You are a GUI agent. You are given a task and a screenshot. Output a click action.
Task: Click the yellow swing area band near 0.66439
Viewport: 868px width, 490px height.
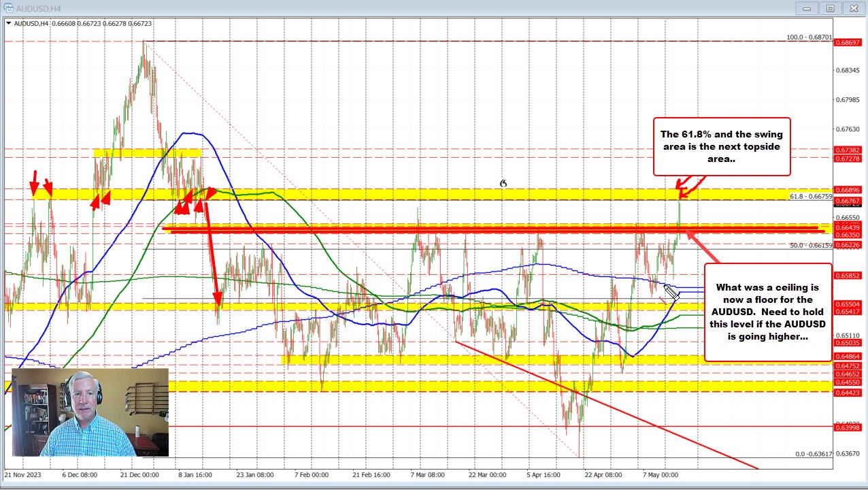click(x=476, y=227)
